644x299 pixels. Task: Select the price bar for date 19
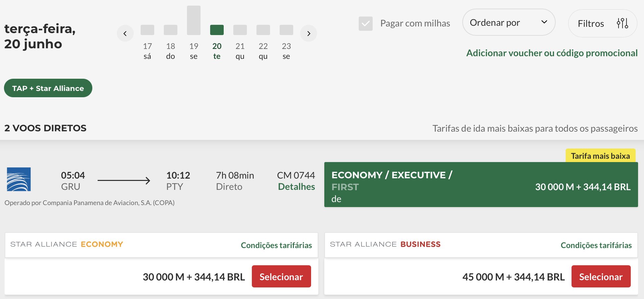tap(194, 20)
